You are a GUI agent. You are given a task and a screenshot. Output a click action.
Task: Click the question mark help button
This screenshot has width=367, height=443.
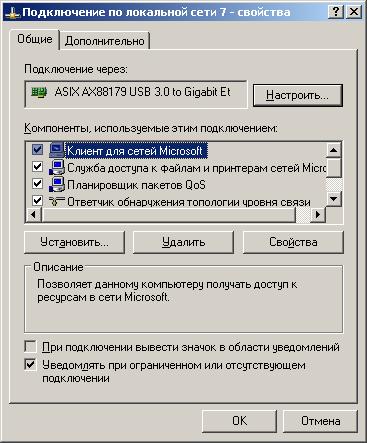click(x=335, y=12)
